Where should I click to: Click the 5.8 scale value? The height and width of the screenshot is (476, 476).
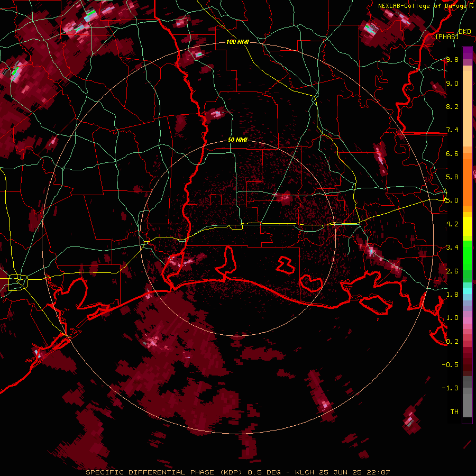pyautogui.click(x=452, y=177)
